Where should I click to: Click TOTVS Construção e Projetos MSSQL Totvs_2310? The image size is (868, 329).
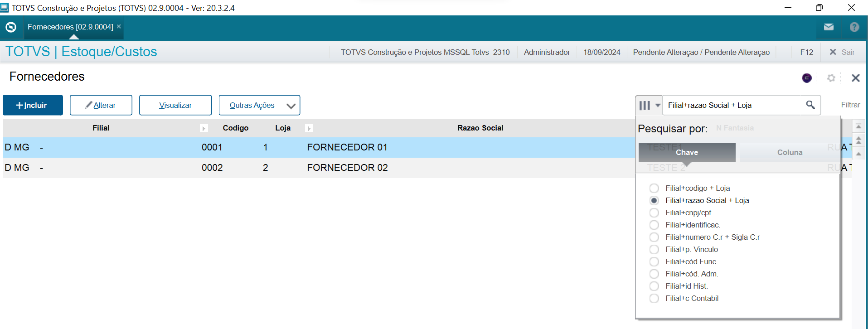click(425, 52)
